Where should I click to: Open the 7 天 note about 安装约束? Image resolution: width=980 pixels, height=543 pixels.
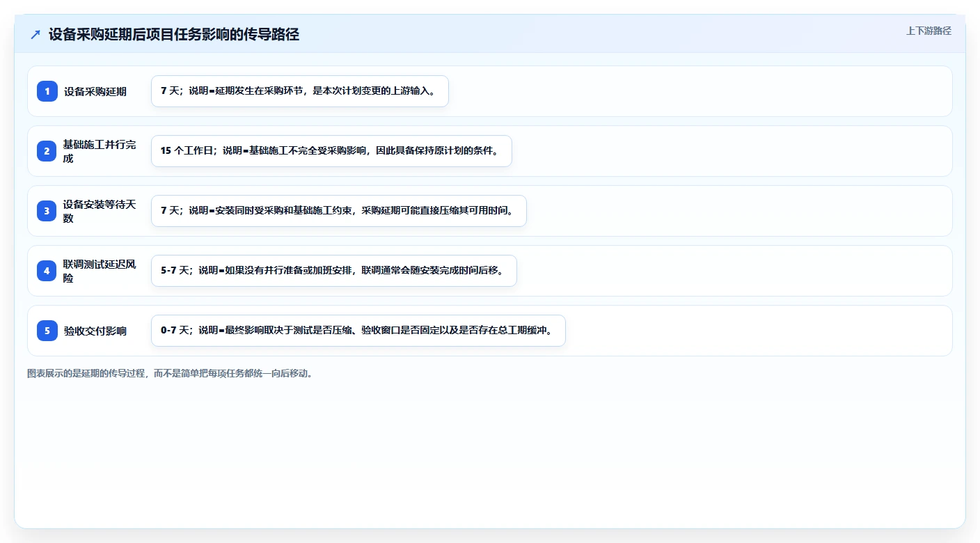coord(339,211)
